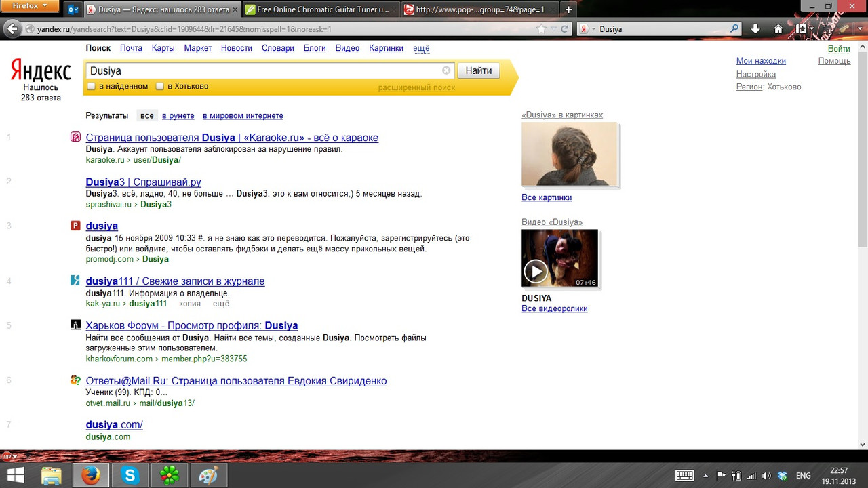This screenshot has height=488, width=868.
Task: Open ICQ flower icon on taskbar
Action: (169, 475)
